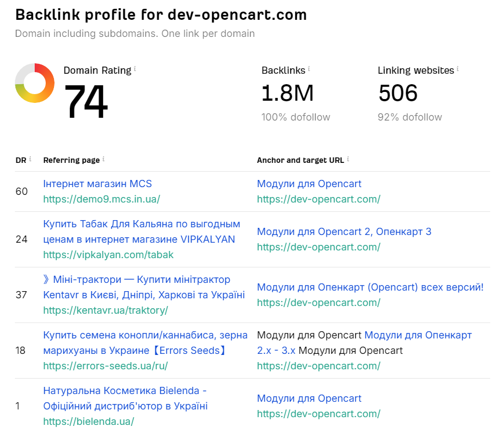Image resolution: width=504 pixels, height=432 pixels.
Task: Open the https://demo9.mcs.in.ua/ URL
Action: pyautogui.click(x=101, y=199)
